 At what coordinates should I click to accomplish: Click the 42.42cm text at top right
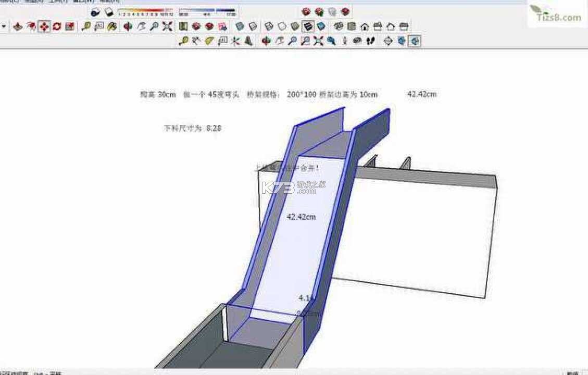pos(422,94)
